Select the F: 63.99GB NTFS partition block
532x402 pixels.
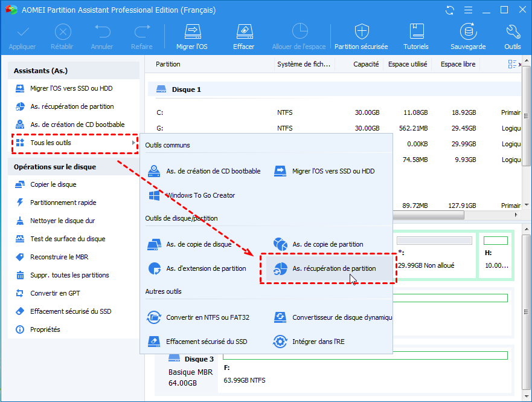(x=365, y=371)
